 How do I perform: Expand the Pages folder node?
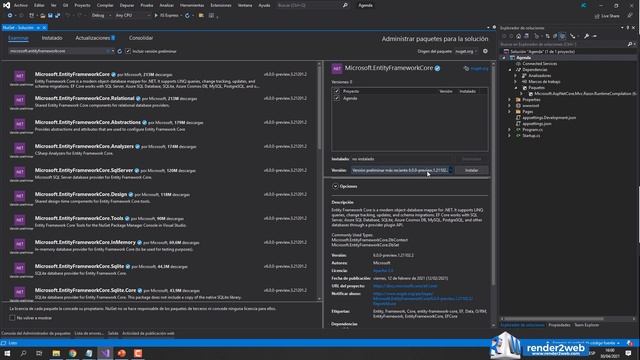pyautogui.click(x=510, y=111)
